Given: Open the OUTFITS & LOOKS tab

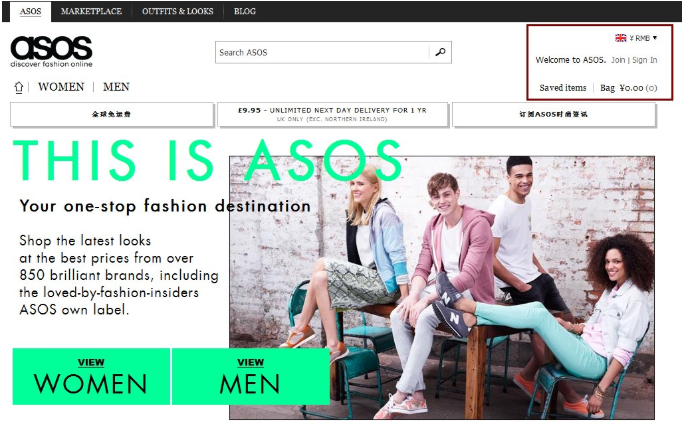Looking at the screenshot, I should click(178, 11).
